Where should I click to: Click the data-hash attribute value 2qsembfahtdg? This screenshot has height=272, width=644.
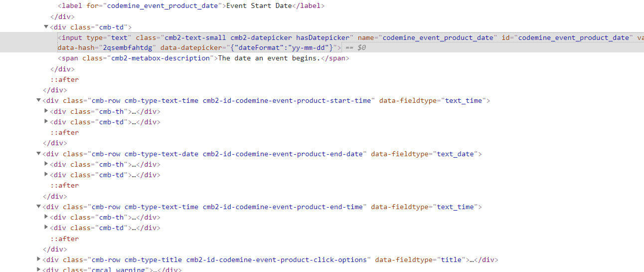click(x=129, y=47)
